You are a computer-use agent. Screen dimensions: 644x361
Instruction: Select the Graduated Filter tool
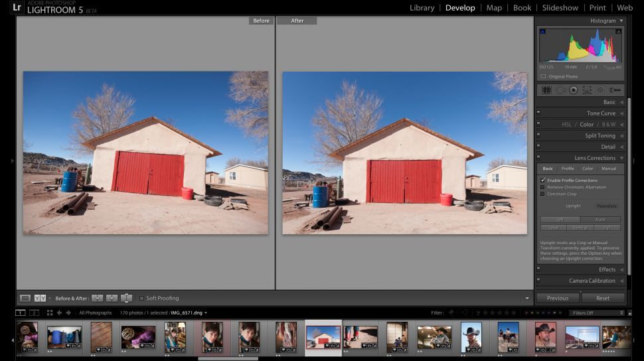click(587, 90)
